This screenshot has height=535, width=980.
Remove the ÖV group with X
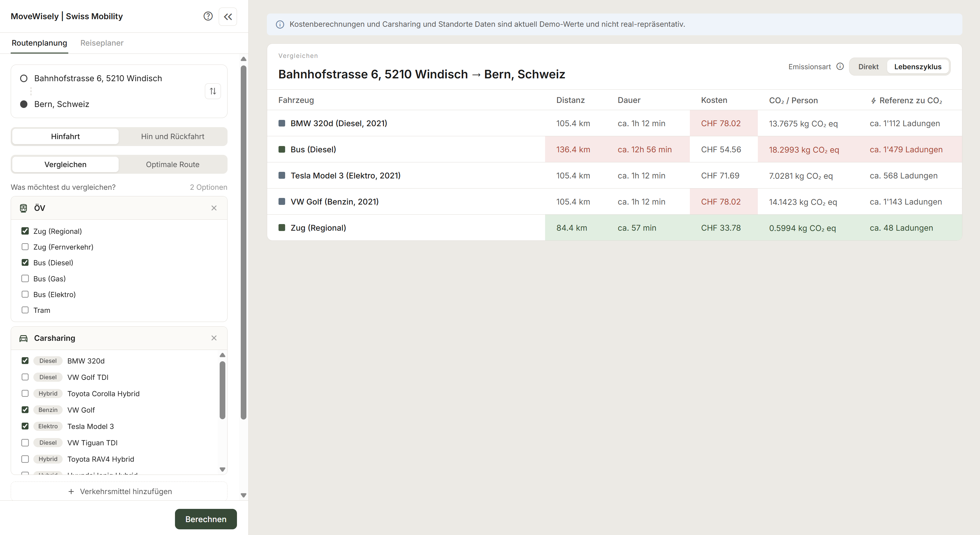pos(214,208)
